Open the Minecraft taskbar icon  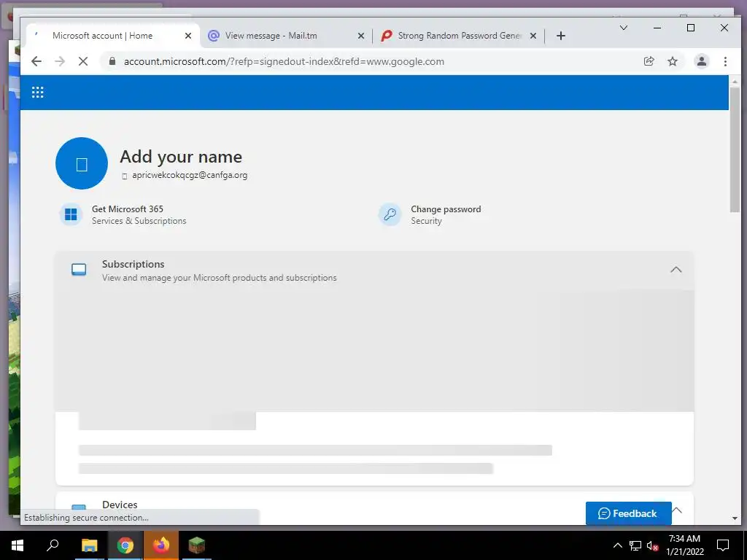coord(196,545)
